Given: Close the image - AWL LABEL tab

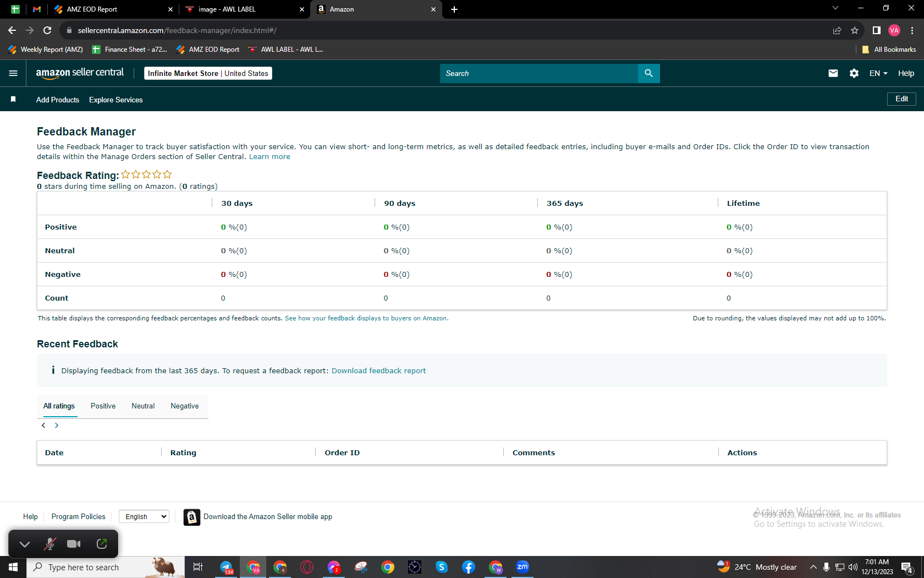Looking at the screenshot, I should pyautogui.click(x=302, y=9).
